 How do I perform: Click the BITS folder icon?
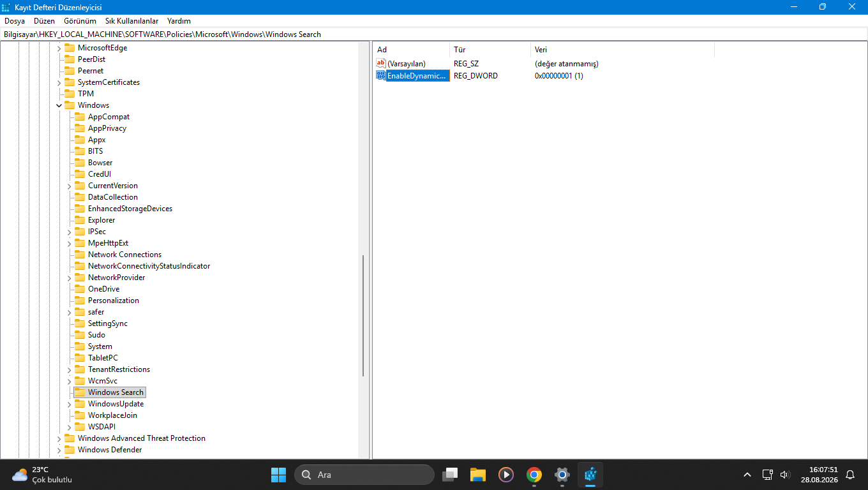(x=79, y=151)
